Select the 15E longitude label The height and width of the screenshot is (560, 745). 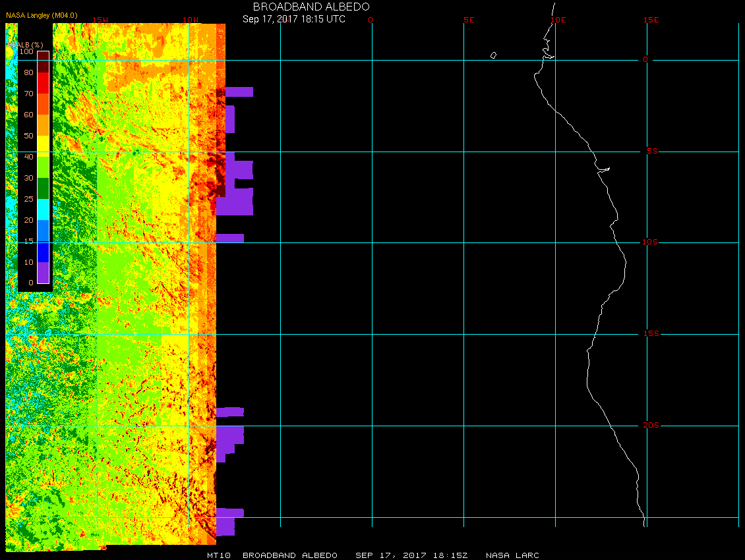click(x=651, y=20)
